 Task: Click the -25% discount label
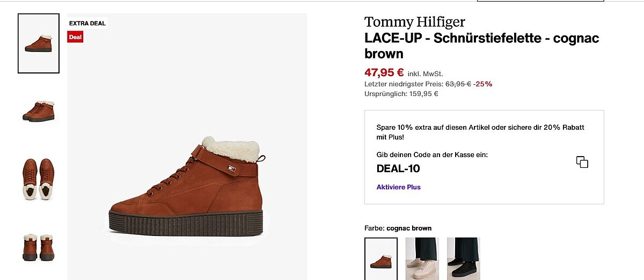tap(482, 84)
